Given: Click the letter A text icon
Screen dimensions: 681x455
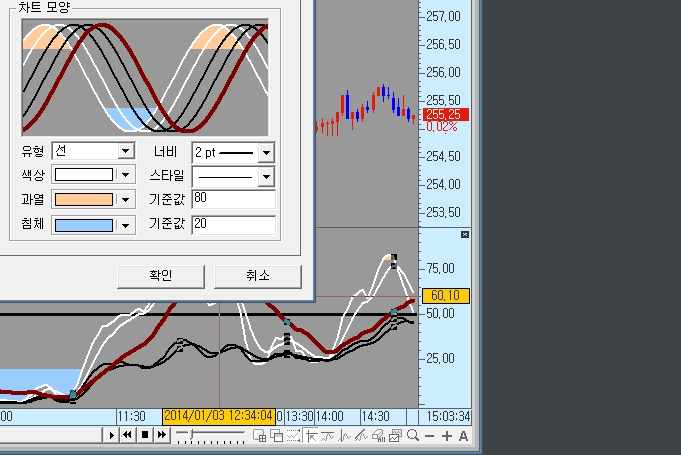Looking at the screenshot, I should click(x=463, y=436).
